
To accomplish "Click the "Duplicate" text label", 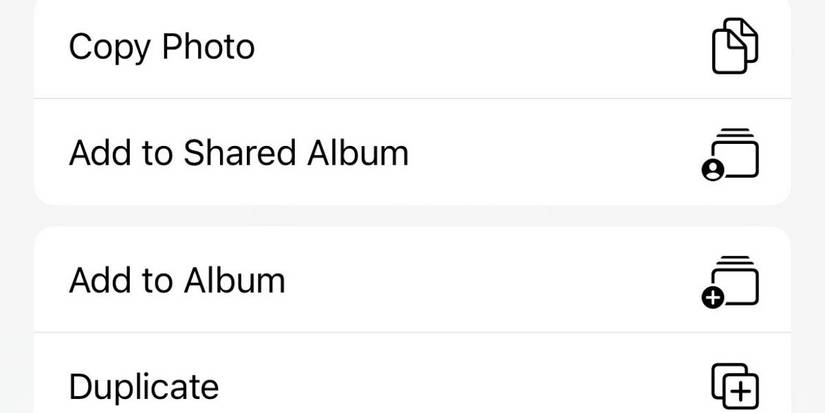I will pos(143,386).
